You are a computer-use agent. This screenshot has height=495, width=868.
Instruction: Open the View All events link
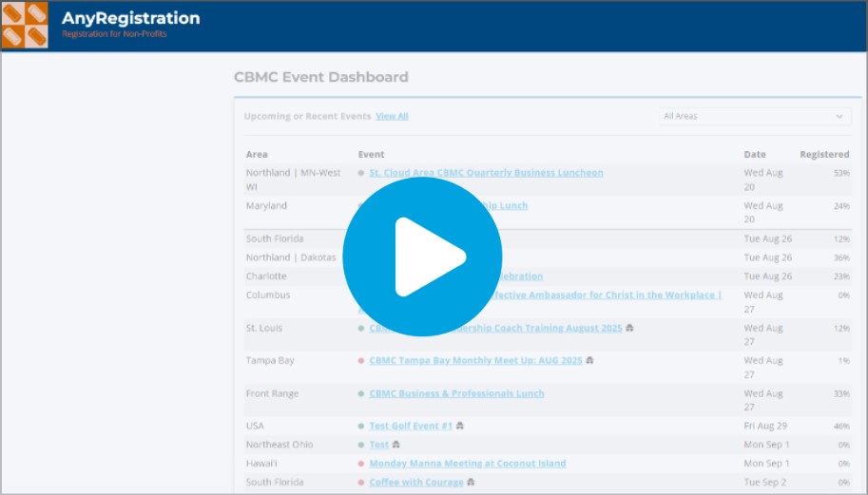(392, 116)
